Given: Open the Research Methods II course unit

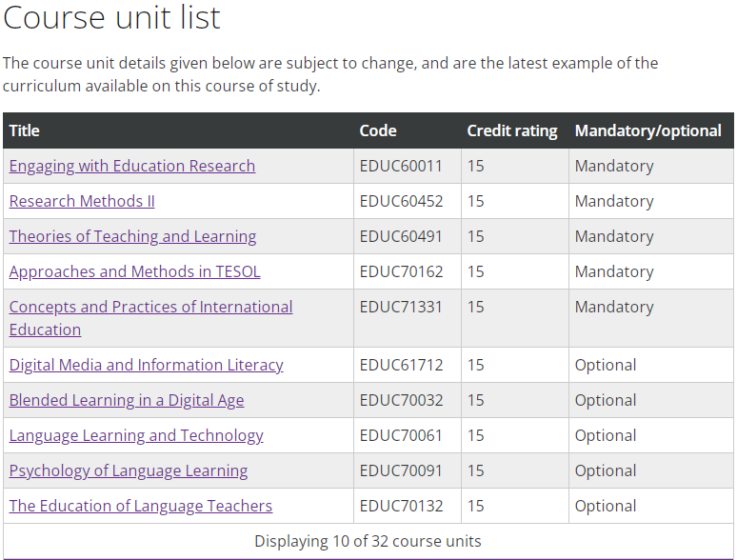Looking at the screenshot, I should pos(82,201).
